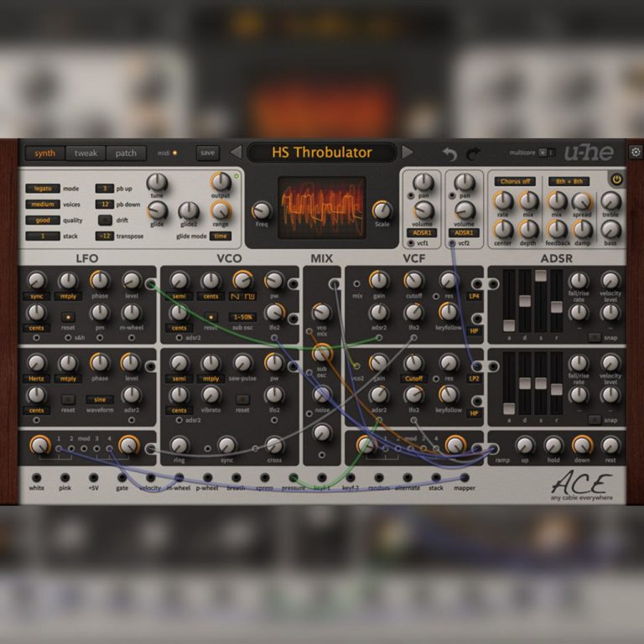Toggle the LFO 1 reset button

tap(68, 317)
